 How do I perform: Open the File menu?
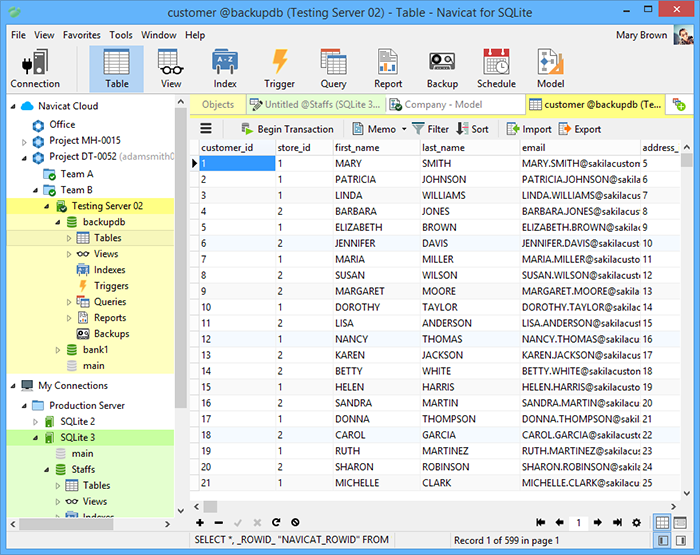[x=18, y=35]
